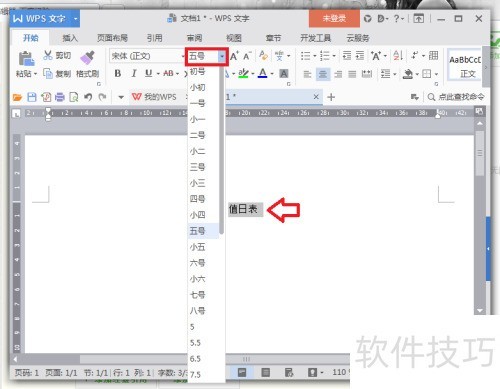This screenshot has width=500, height=389.
Task: Click the sort A-Z icon
Action: [x=398, y=55]
